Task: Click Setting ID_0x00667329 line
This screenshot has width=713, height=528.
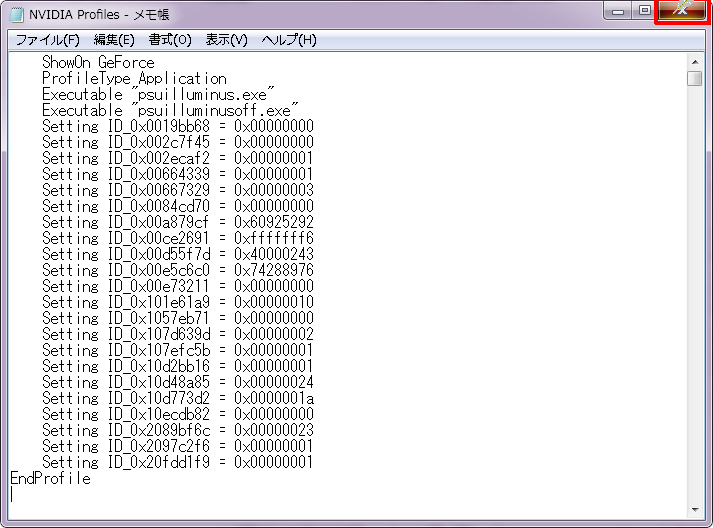Action: (178, 190)
